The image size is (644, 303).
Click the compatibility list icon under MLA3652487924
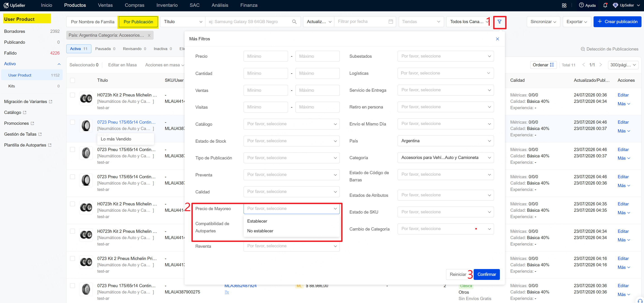click(226, 293)
